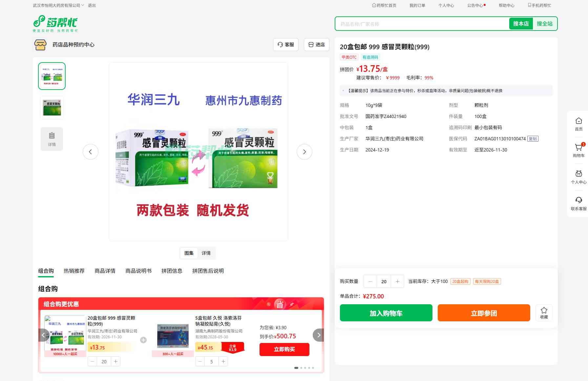
Task: Show previous product image with left arrow
Action: [91, 152]
